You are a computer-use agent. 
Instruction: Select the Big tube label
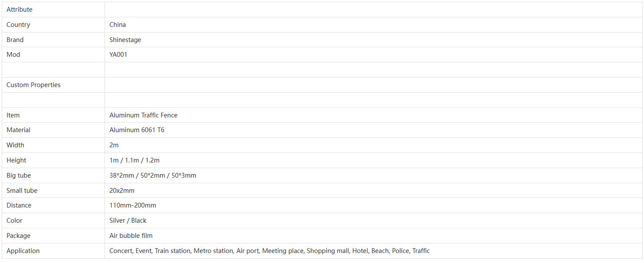tap(19, 175)
